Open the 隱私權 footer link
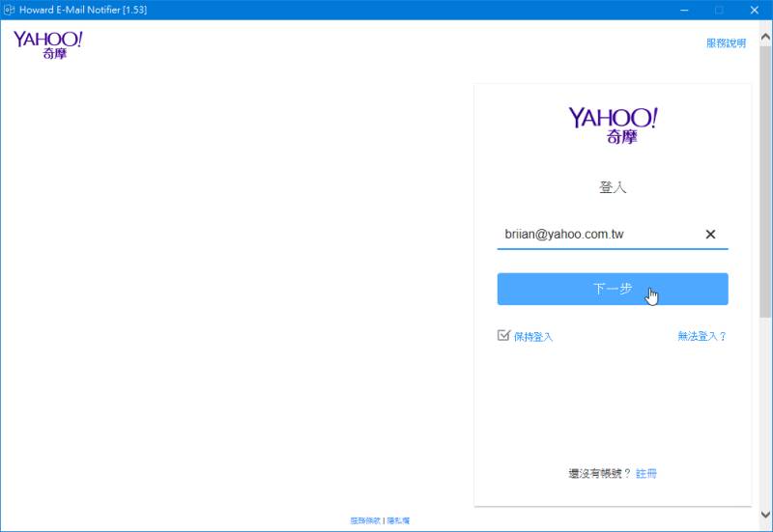Viewport: 773px width, 532px height. pos(398,520)
